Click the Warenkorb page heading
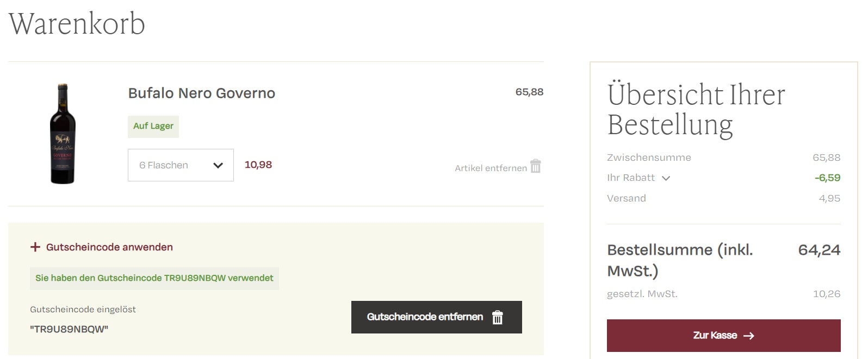This screenshot has width=868, height=359. (77, 24)
